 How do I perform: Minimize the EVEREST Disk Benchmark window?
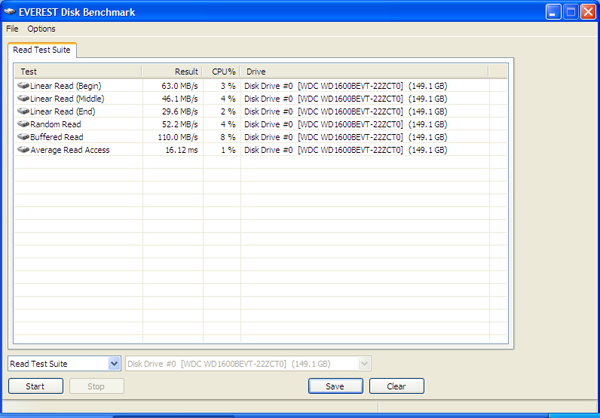553,12
